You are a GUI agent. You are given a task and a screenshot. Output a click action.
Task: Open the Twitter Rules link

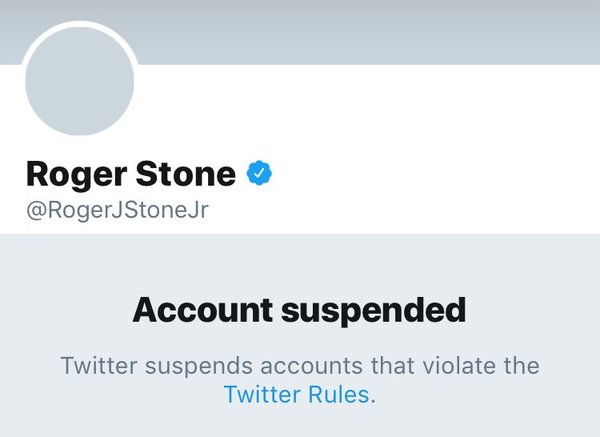tap(297, 394)
